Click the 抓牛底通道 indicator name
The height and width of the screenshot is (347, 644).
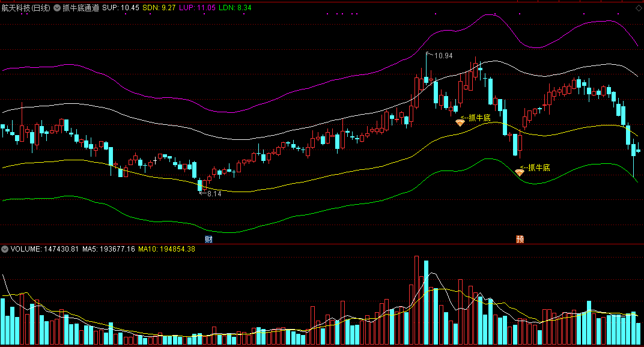coord(81,8)
